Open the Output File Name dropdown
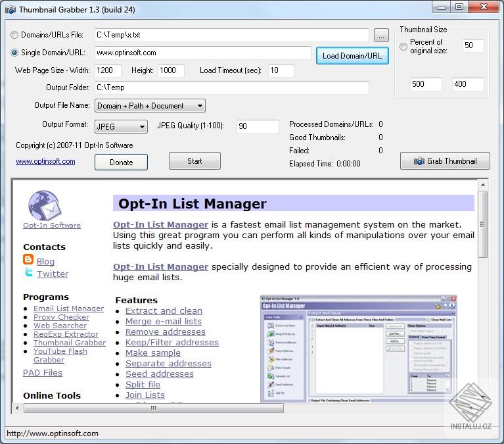This screenshot has height=444, width=504. [150, 106]
